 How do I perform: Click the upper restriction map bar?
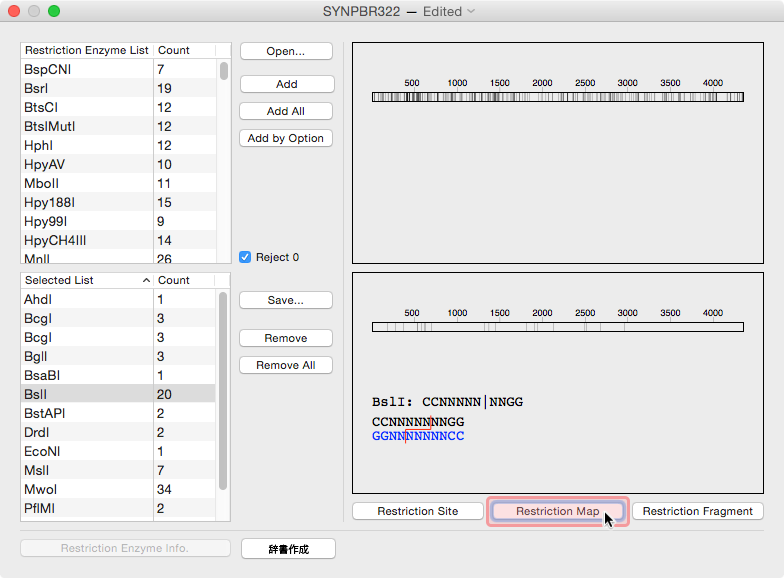557,97
